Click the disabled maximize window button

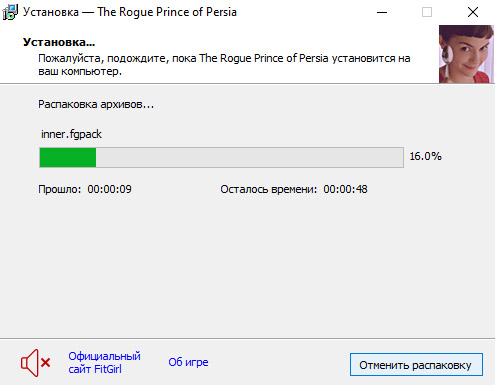coord(427,12)
